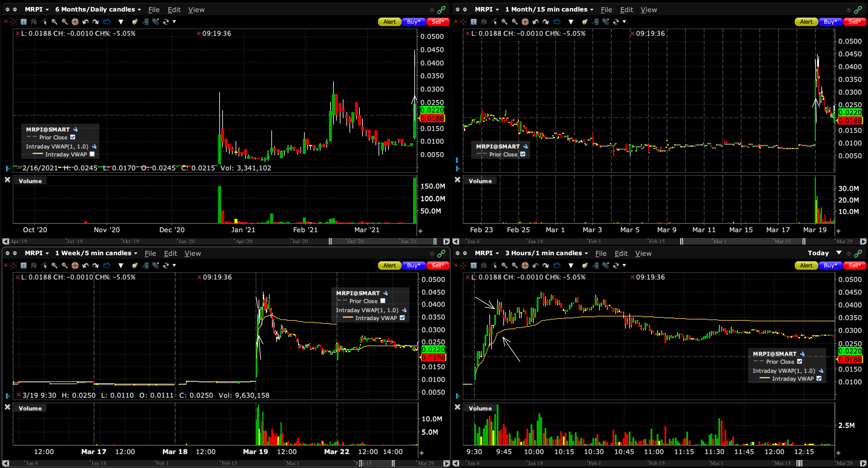
Task: Click the blue forward arrow in the 3 Hours chart toolbar
Action: click(x=557, y=266)
